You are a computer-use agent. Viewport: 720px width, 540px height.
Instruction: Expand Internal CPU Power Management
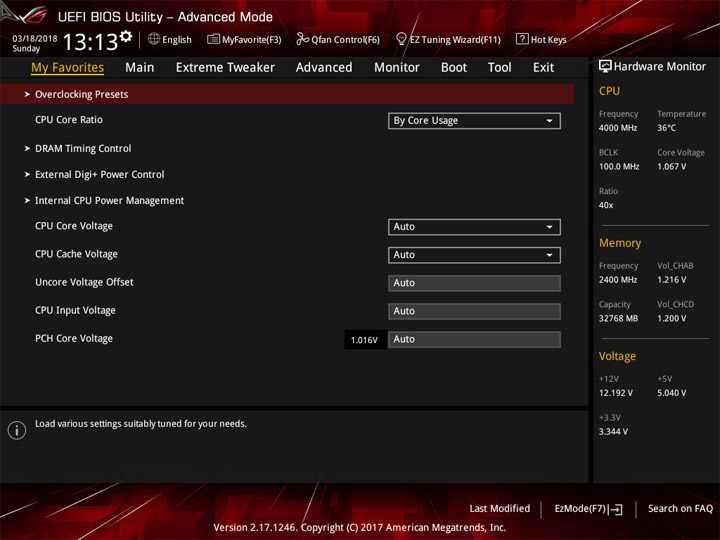click(x=109, y=201)
